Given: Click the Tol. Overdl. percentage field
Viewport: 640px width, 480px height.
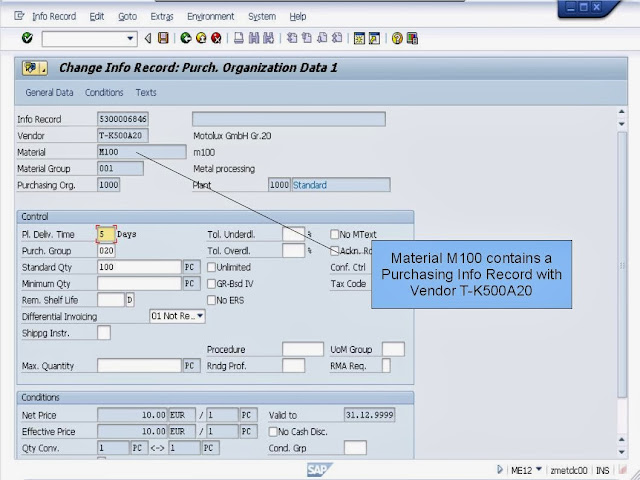Looking at the screenshot, I should pyautogui.click(x=293, y=251).
